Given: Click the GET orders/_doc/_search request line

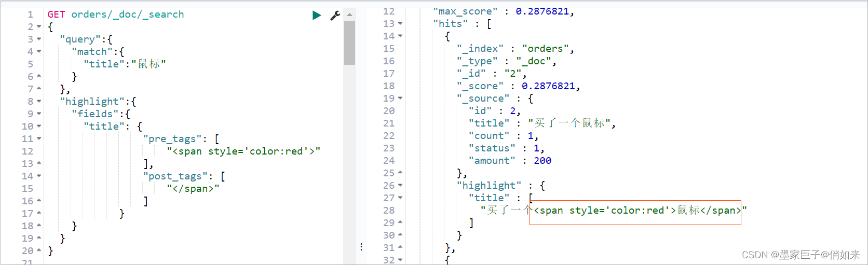Looking at the screenshot, I should pos(116,15).
